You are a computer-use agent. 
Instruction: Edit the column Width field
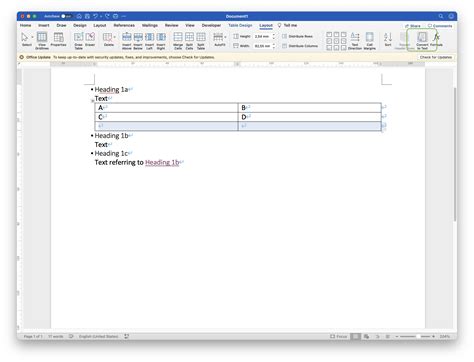[x=262, y=46]
